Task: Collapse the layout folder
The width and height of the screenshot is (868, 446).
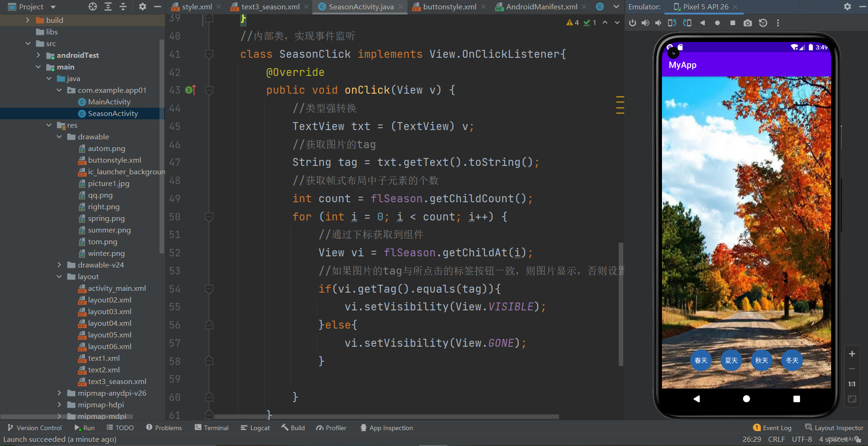Action: click(59, 276)
